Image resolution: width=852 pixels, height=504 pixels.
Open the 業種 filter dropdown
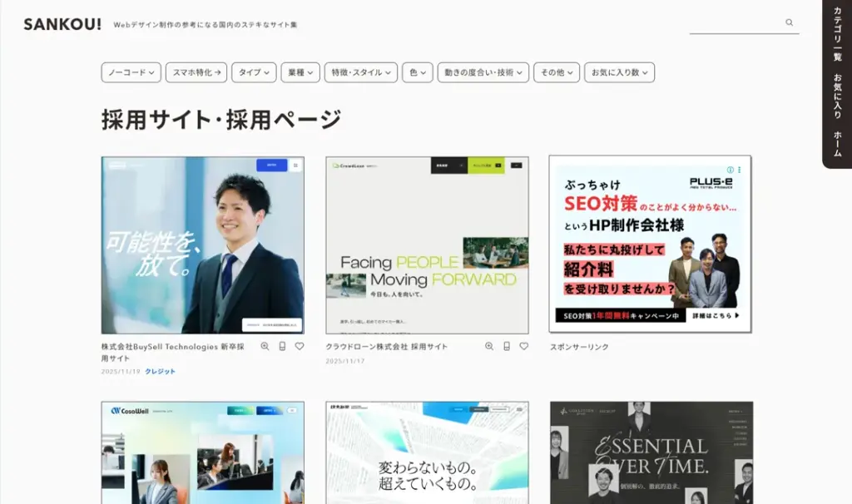300,72
